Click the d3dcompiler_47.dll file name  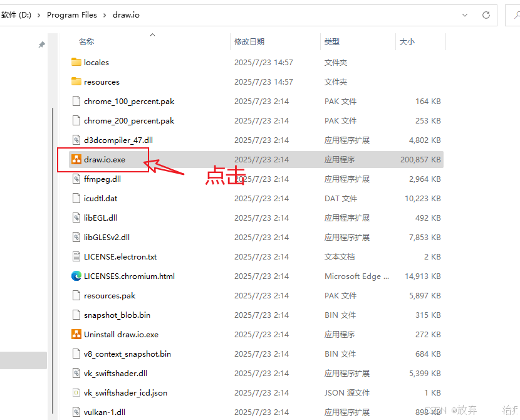[x=118, y=140]
